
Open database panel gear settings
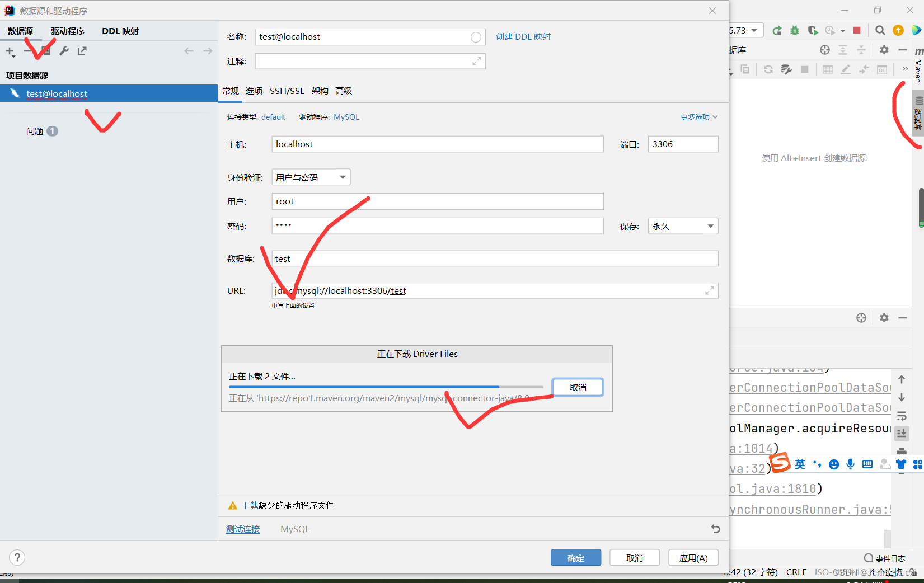(x=884, y=50)
